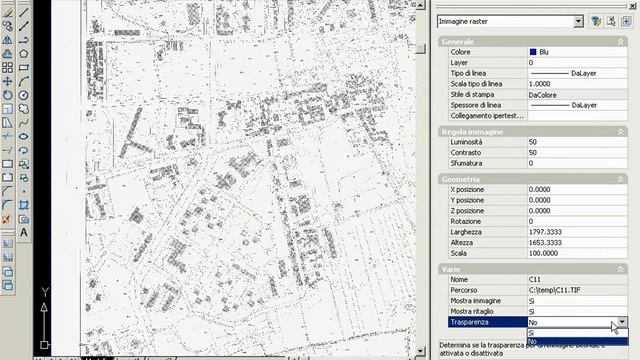Click the Spessore di linea DaLayer value
The height and width of the screenshot is (360, 640).
(x=578, y=105)
